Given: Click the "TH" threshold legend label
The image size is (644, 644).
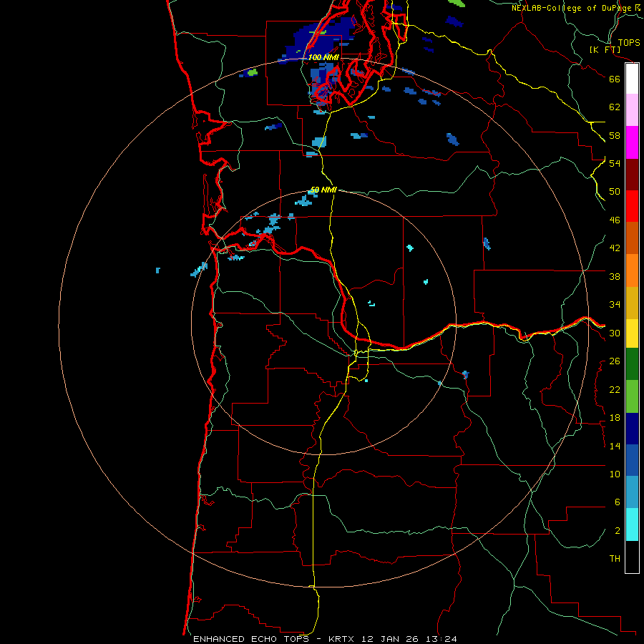Looking at the screenshot, I should pos(615,559).
